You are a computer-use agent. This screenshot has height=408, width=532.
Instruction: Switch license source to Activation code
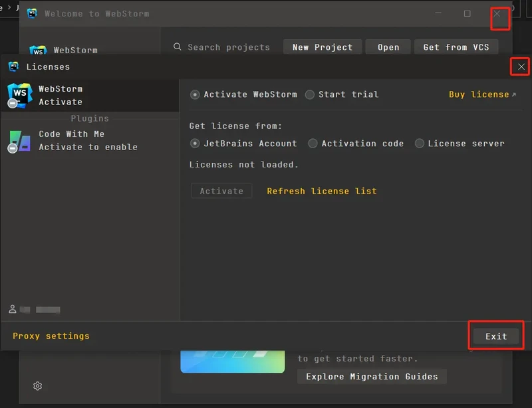(313, 144)
